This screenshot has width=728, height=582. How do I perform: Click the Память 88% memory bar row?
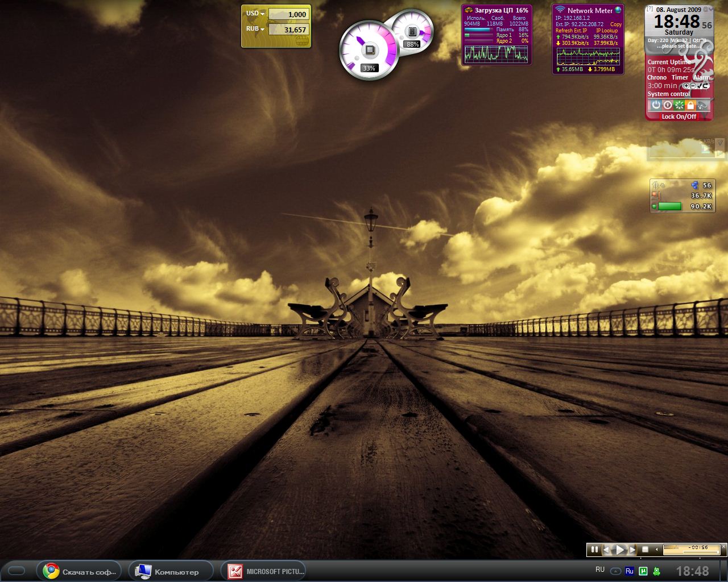point(497,30)
